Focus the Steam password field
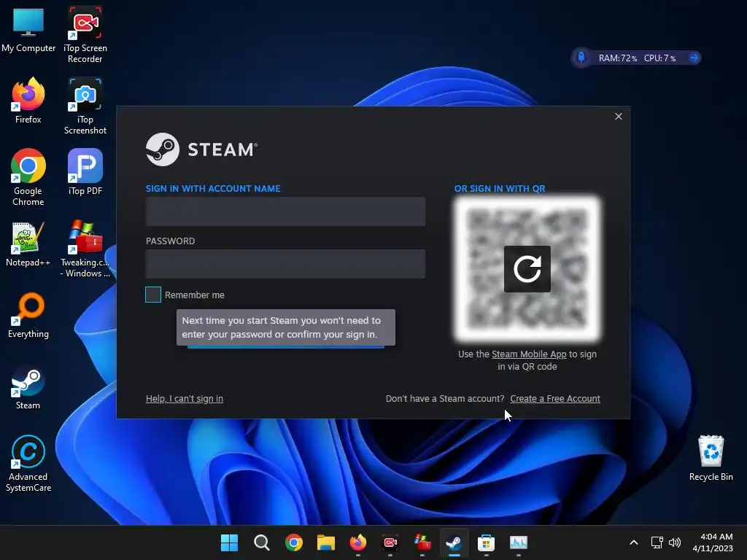The height and width of the screenshot is (560, 747). [x=285, y=264]
